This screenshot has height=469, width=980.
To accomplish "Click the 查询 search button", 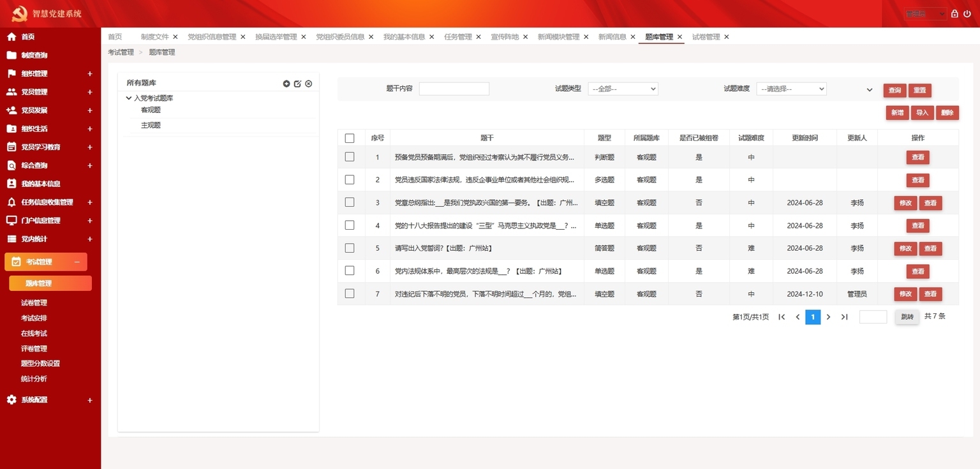I will [x=895, y=91].
